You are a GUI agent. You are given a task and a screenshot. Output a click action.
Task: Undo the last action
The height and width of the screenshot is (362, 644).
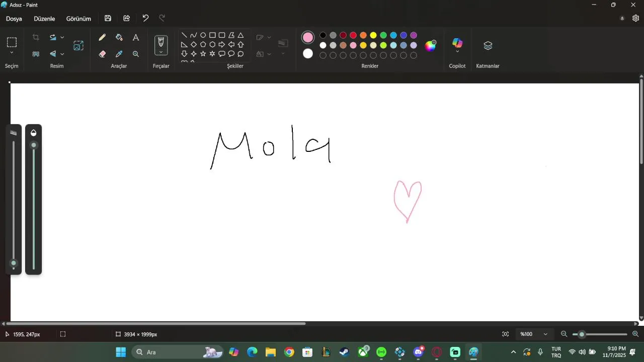tap(145, 18)
